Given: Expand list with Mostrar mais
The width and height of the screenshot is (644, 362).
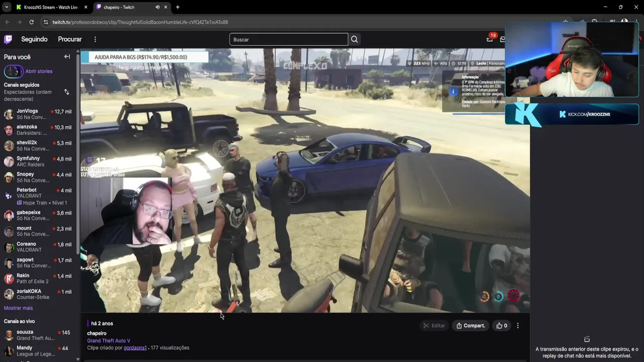Looking at the screenshot, I should 18,308.
